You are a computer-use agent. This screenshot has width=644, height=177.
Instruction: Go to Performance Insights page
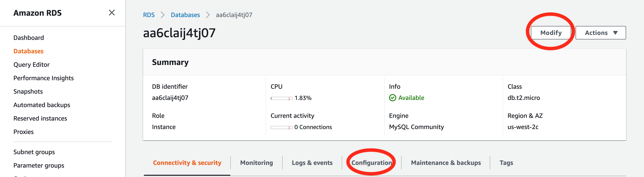tap(44, 78)
